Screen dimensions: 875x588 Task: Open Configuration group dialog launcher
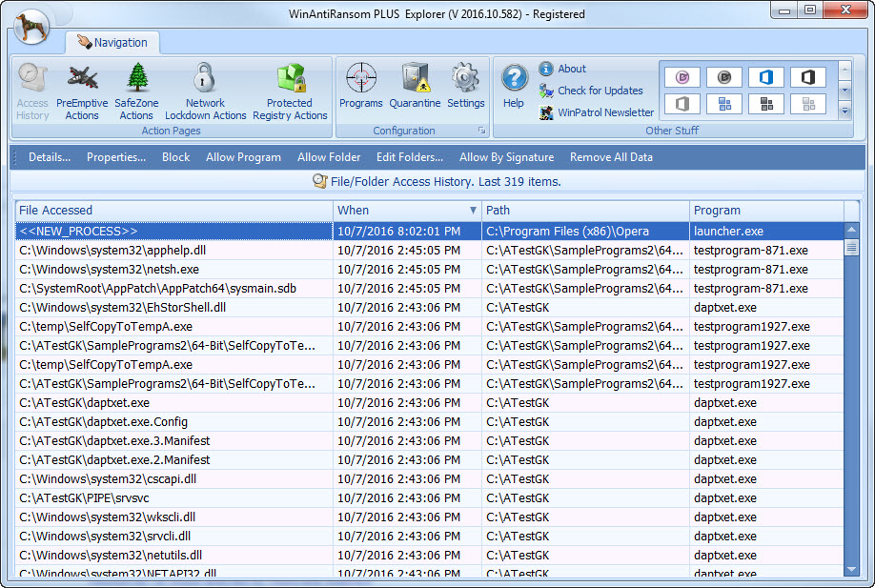coord(481,131)
